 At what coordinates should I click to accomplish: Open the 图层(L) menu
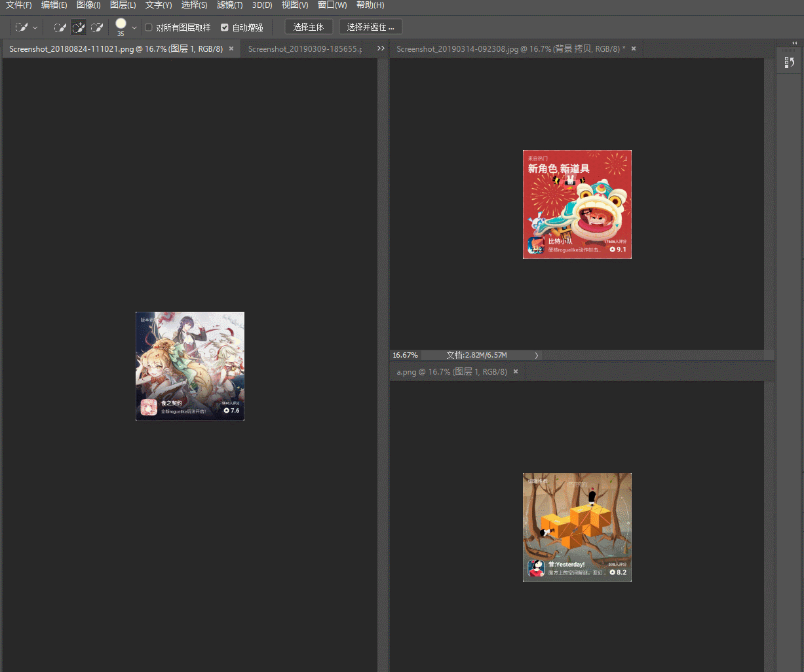[123, 5]
